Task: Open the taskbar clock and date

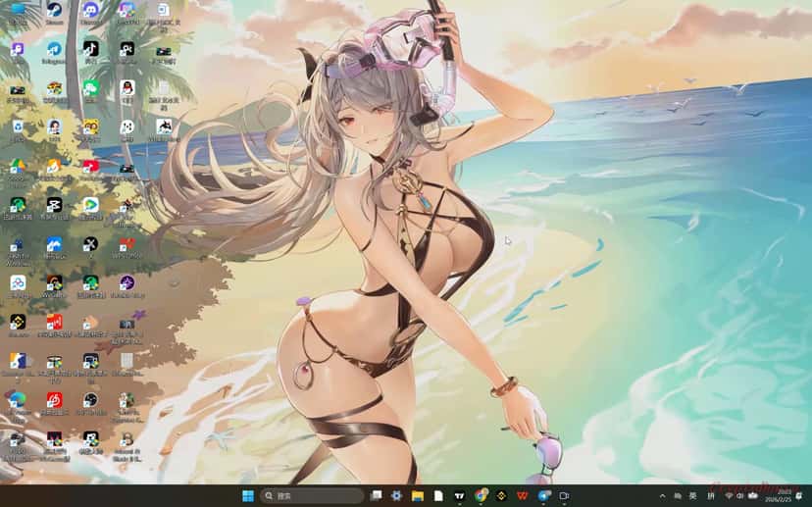Action: click(786, 496)
